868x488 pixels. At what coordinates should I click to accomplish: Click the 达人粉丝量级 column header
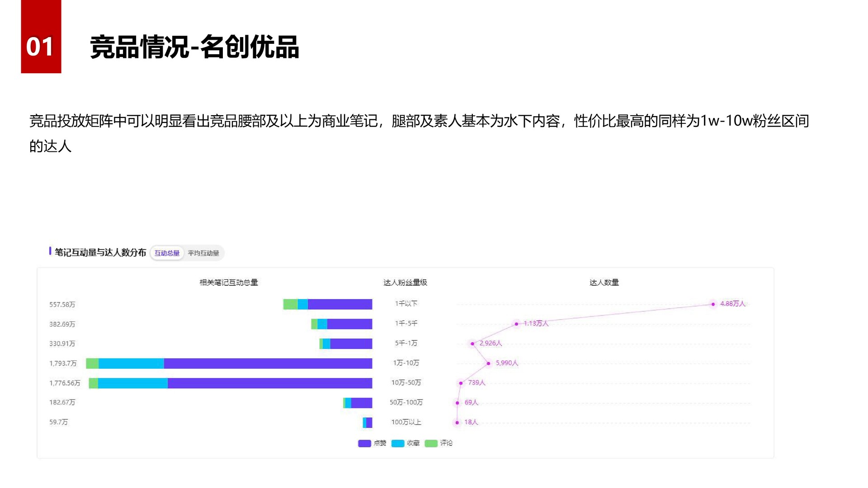405,282
